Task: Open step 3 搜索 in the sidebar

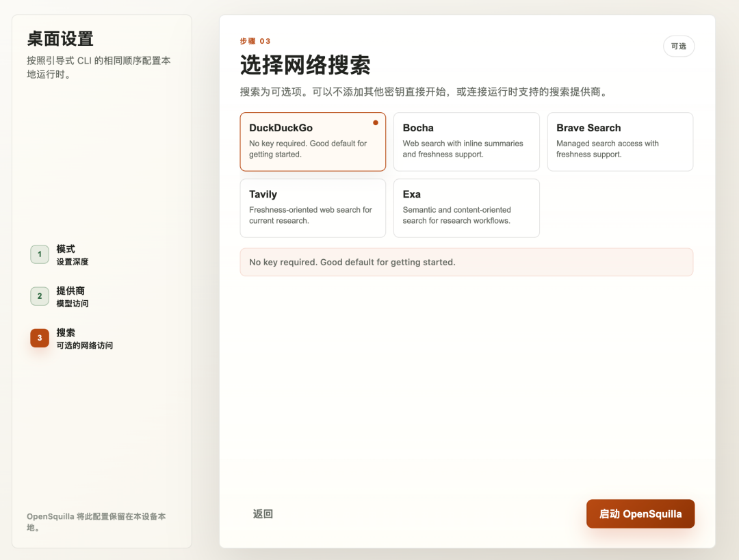Action: [72, 338]
